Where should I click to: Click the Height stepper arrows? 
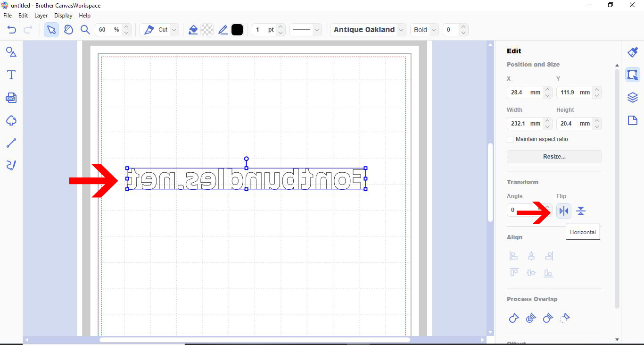[597, 124]
